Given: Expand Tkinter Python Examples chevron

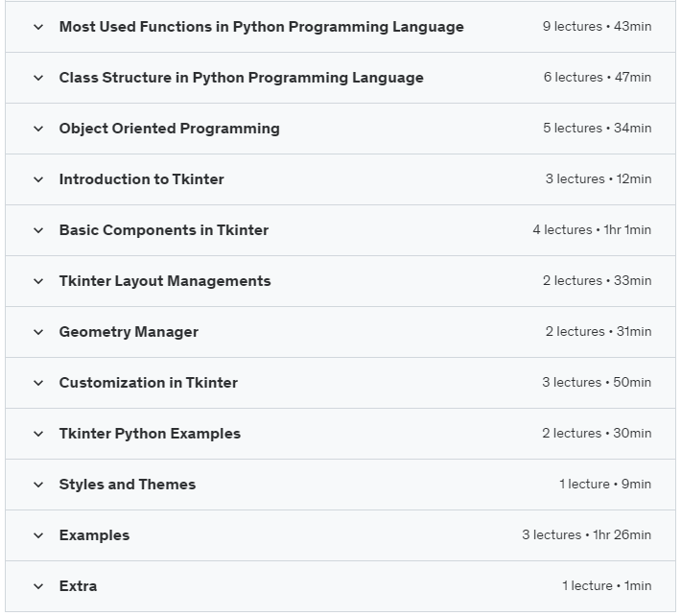Looking at the screenshot, I should point(38,434).
